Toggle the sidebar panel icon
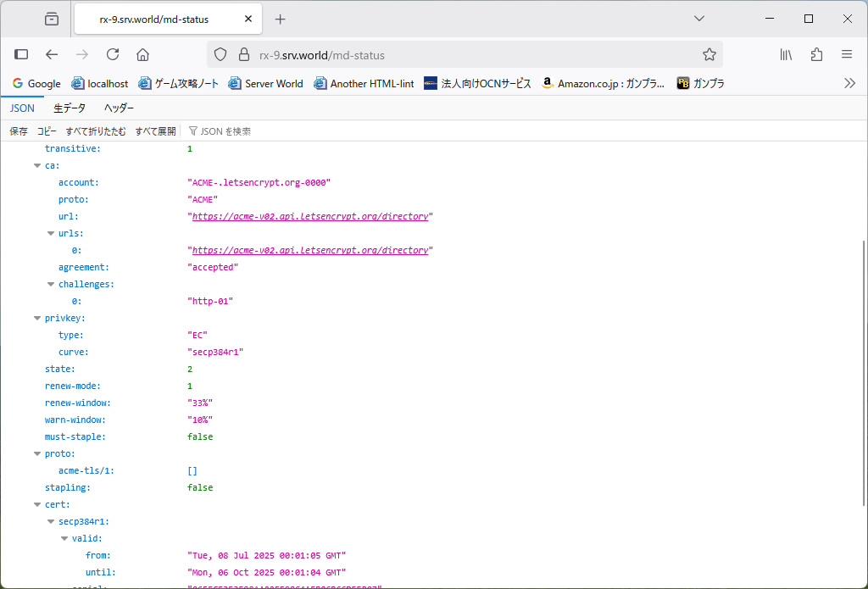Viewport: 868px width, 589px height. click(x=21, y=54)
